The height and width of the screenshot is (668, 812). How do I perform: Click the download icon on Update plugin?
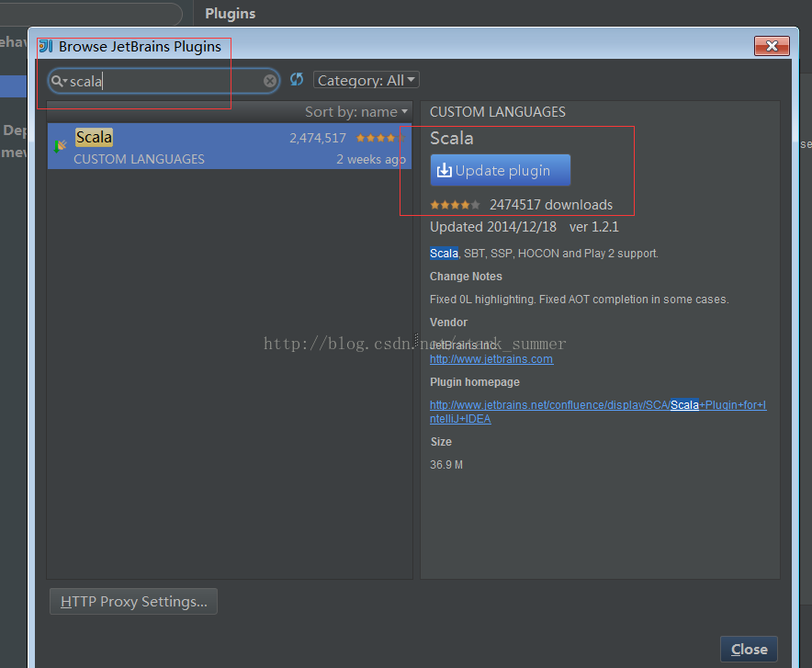446,169
